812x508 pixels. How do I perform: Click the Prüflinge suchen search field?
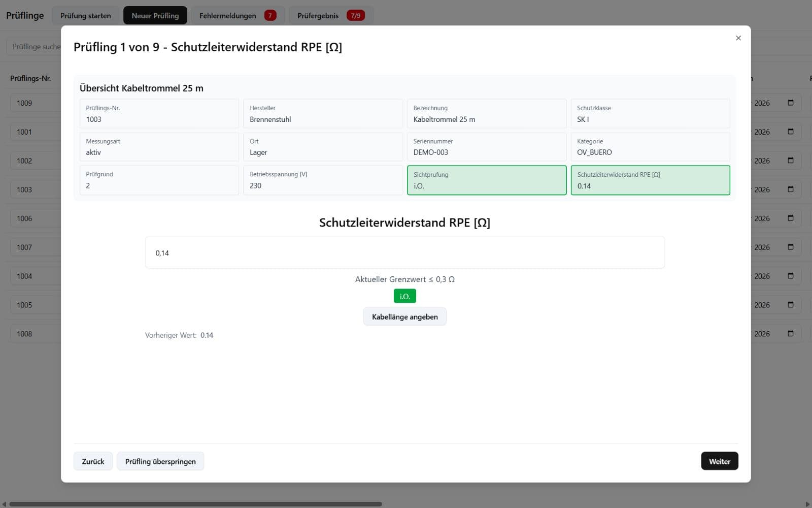[33, 47]
